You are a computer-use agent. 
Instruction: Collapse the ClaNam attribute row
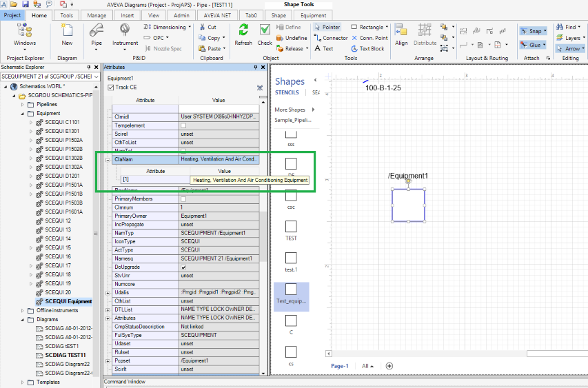(108, 160)
